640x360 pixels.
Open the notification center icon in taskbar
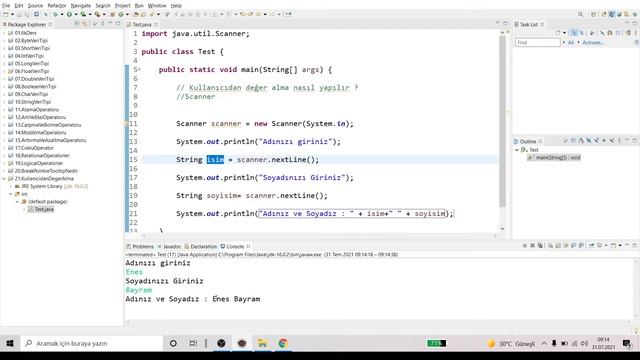coord(627,344)
